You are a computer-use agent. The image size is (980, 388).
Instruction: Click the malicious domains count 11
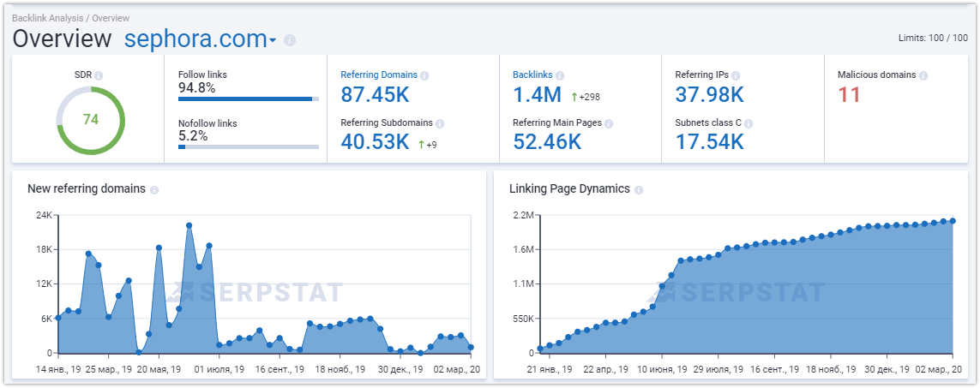click(x=850, y=95)
